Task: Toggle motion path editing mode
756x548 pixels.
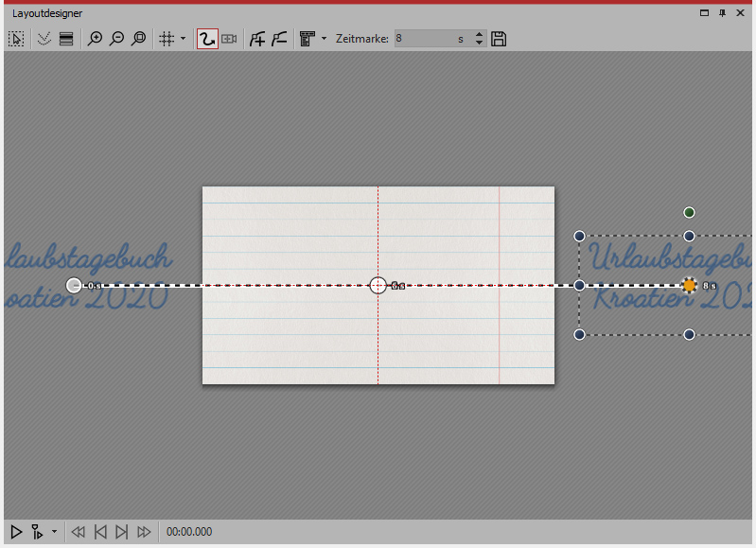Action: coord(207,39)
